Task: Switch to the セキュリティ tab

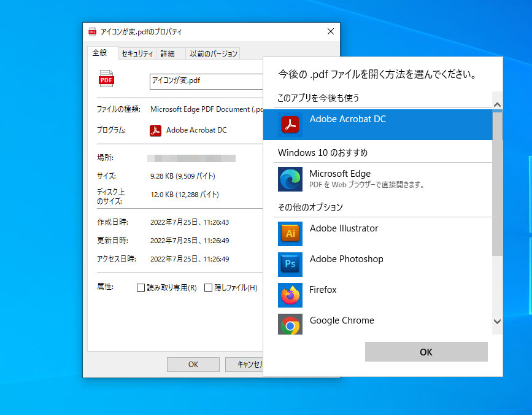Action: pyautogui.click(x=137, y=54)
